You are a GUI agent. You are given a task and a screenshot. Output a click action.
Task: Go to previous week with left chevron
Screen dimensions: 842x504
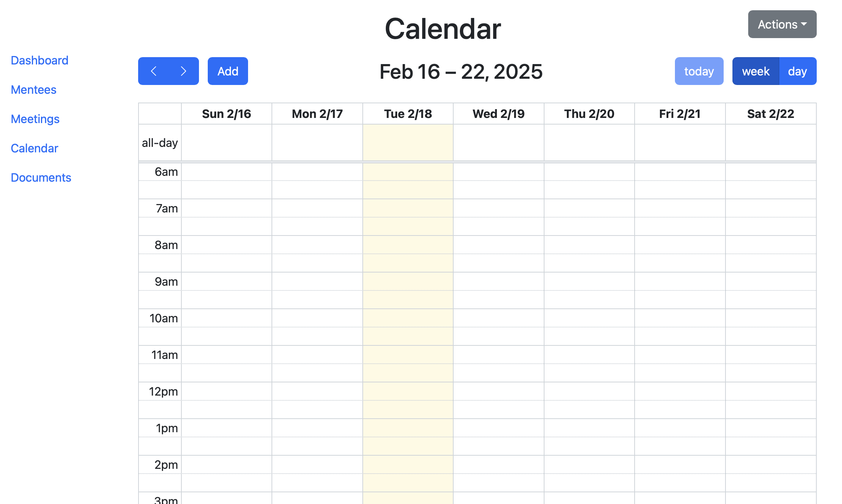(154, 71)
